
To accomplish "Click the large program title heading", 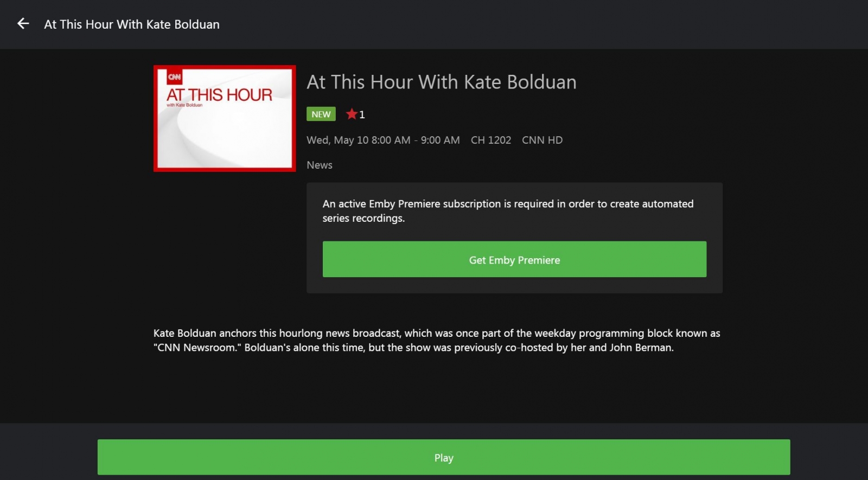I will [x=442, y=82].
